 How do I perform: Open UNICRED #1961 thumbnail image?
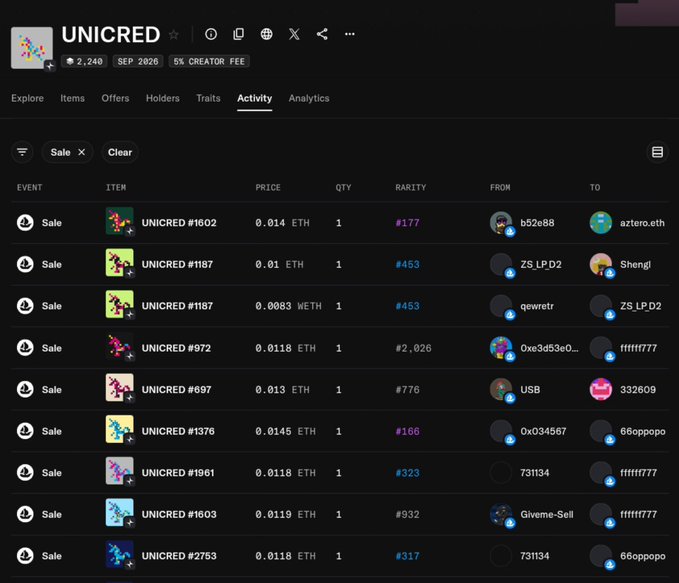click(x=120, y=471)
